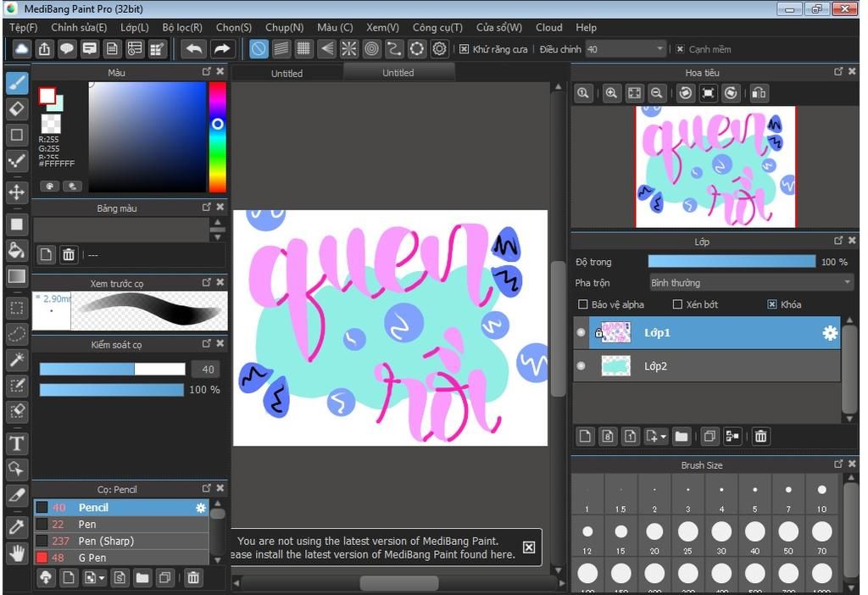
Task: Open settings gear for layer Lớp1
Action: click(830, 332)
